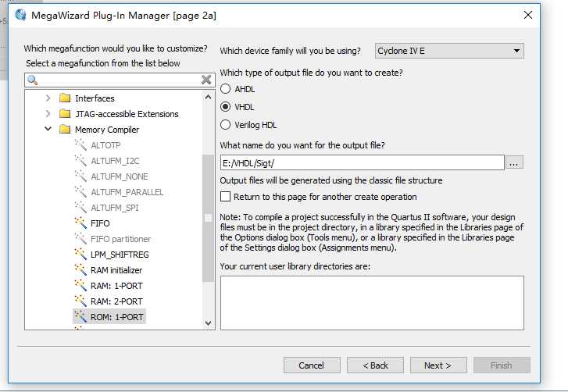Click the JTAG-accessible Extensions folder icon
Screen dimensions: 568x392
pyautogui.click(x=65, y=114)
